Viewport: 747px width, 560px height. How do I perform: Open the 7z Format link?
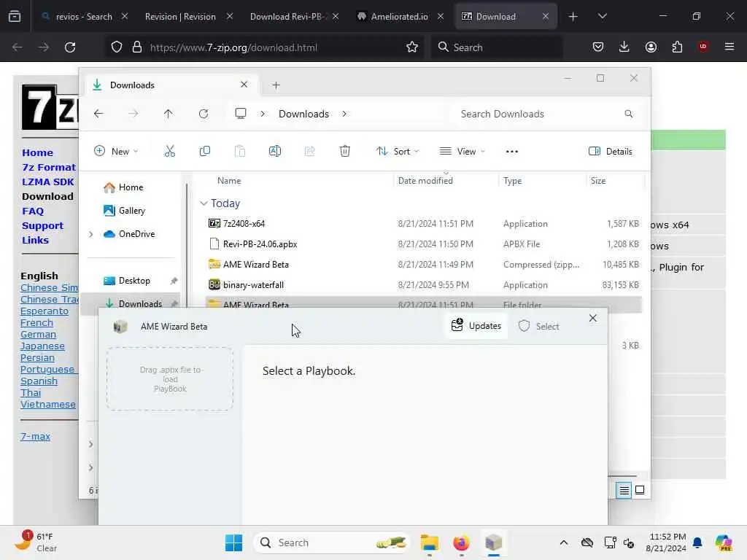(x=49, y=167)
